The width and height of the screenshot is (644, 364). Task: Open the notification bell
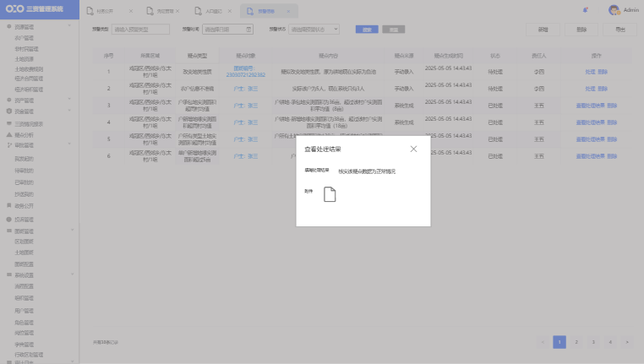point(586,10)
